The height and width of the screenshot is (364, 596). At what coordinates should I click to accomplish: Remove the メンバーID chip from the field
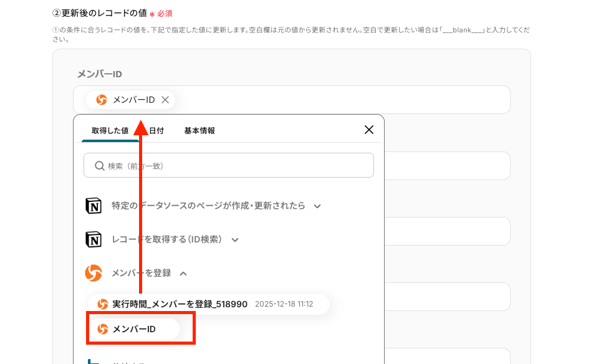[x=165, y=100]
